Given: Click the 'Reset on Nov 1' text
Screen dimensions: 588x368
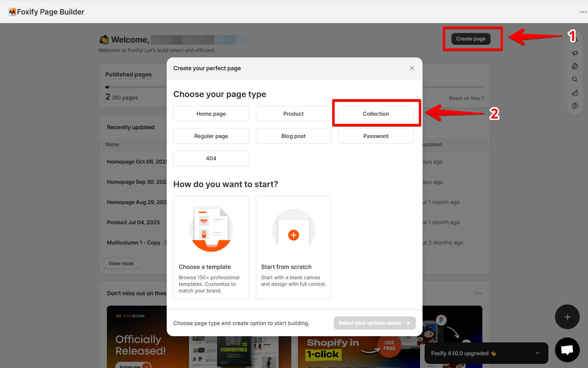Looking at the screenshot, I should pyautogui.click(x=466, y=98).
